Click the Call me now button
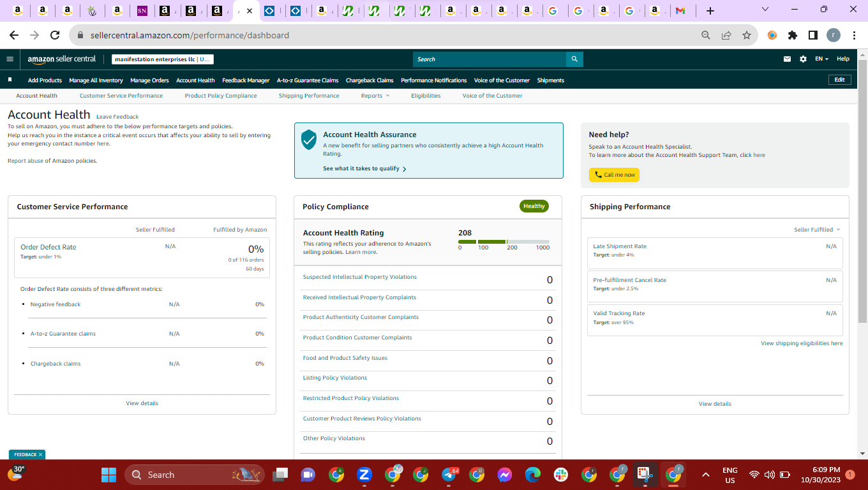 pos(614,175)
